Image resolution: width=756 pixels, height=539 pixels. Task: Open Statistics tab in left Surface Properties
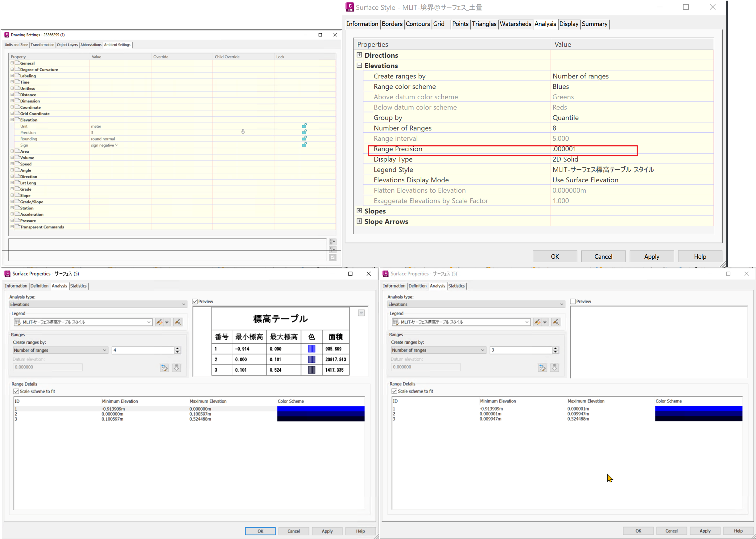click(x=78, y=286)
